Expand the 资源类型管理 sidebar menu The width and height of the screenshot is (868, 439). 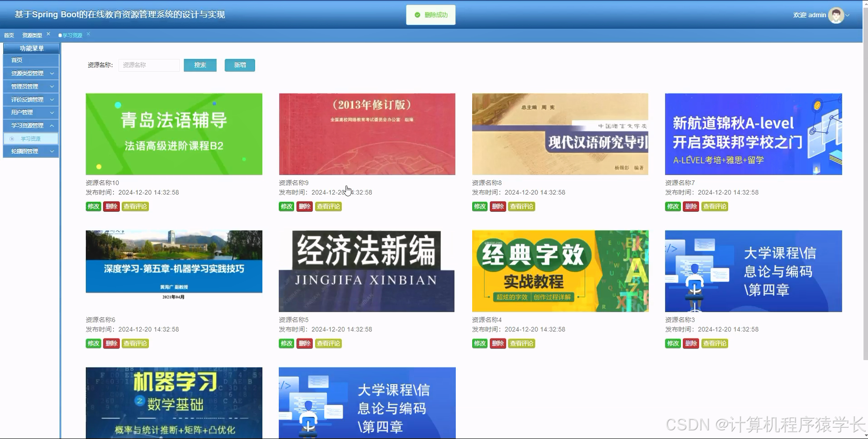coord(30,73)
